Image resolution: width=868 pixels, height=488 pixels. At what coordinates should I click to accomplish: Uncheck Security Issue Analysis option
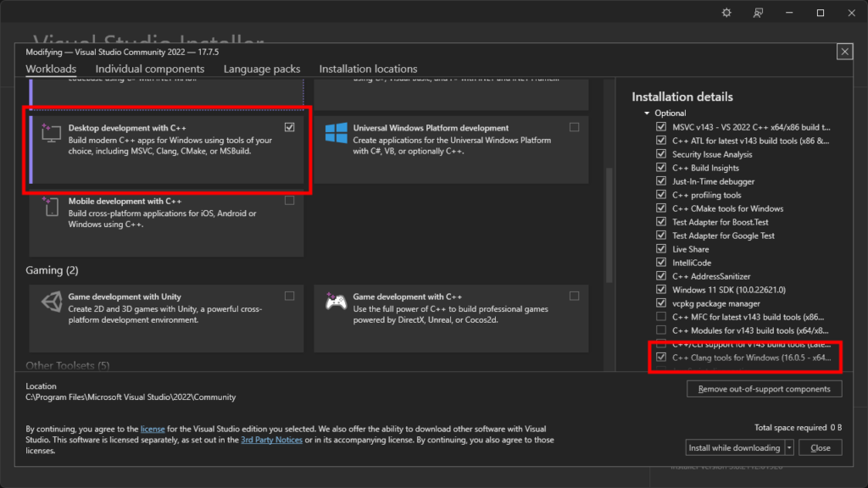tap(661, 154)
